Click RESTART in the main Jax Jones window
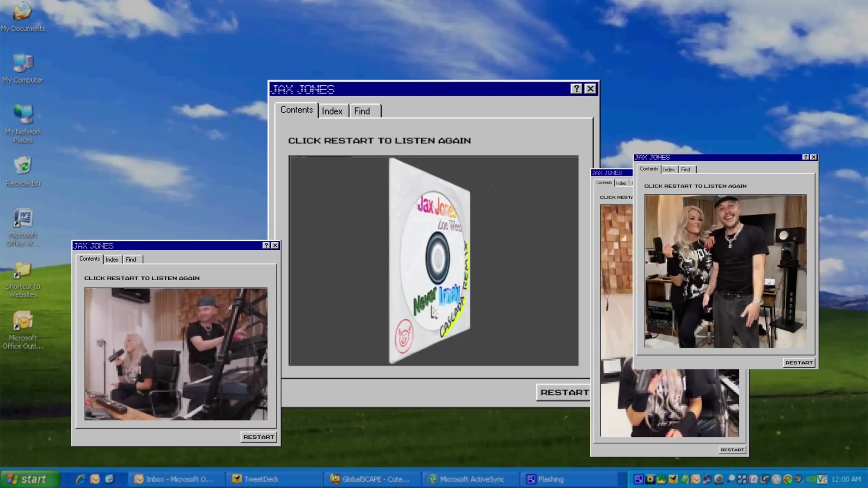Screen dimensions: 868x488 [x=563, y=392]
